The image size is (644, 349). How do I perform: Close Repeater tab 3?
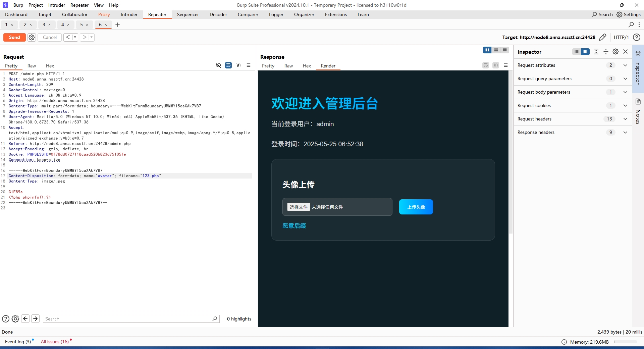pyautogui.click(x=50, y=24)
